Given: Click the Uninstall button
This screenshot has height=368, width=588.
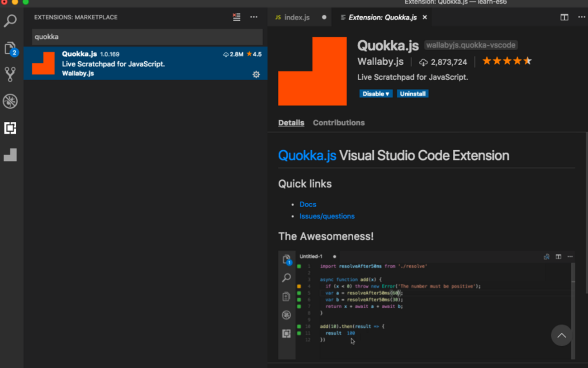Looking at the screenshot, I should (x=413, y=94).
